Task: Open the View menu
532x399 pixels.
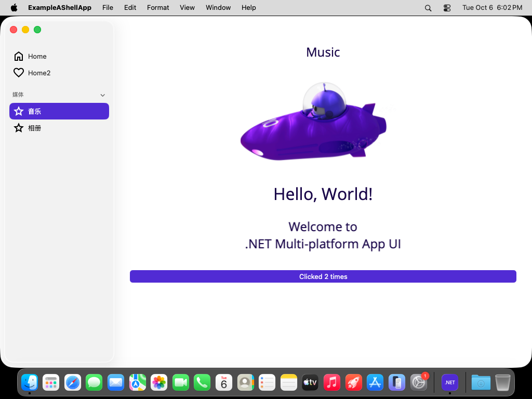Action: pos(187,7)
